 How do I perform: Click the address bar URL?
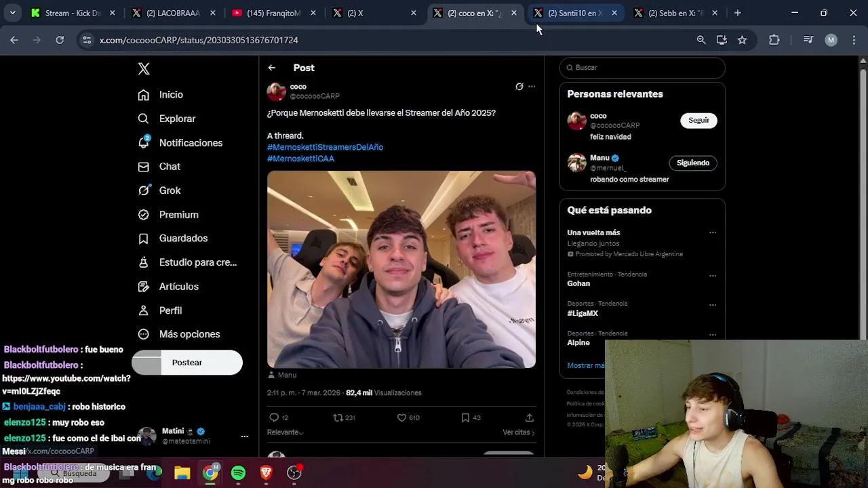199,40
